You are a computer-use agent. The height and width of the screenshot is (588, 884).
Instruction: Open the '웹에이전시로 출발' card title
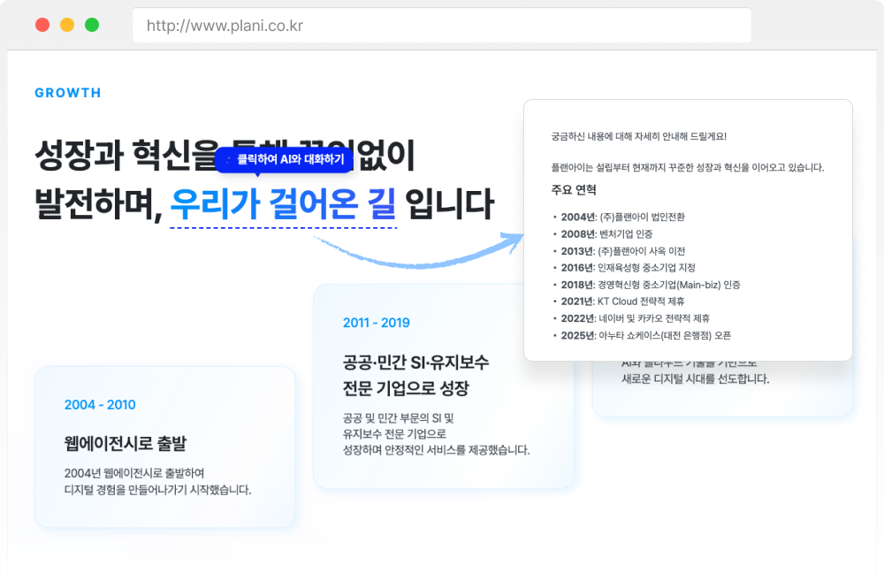click(126, 443)
